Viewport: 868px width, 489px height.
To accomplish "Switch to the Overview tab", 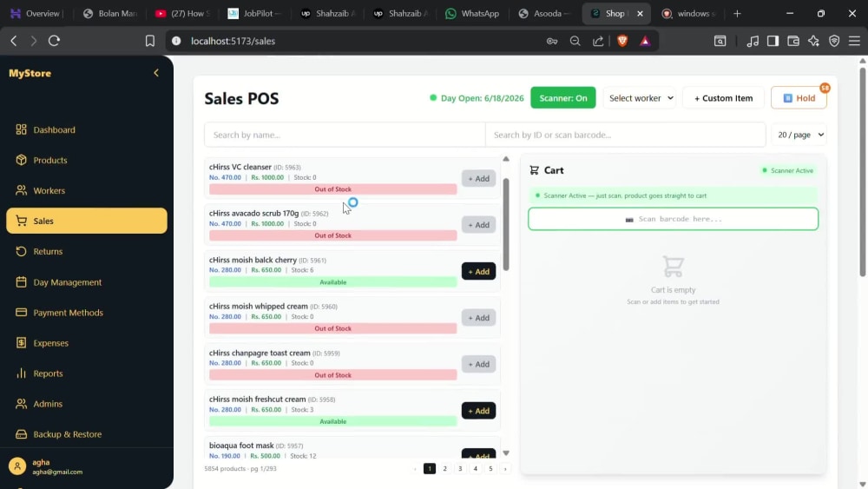I will click(x=37, y=13).
